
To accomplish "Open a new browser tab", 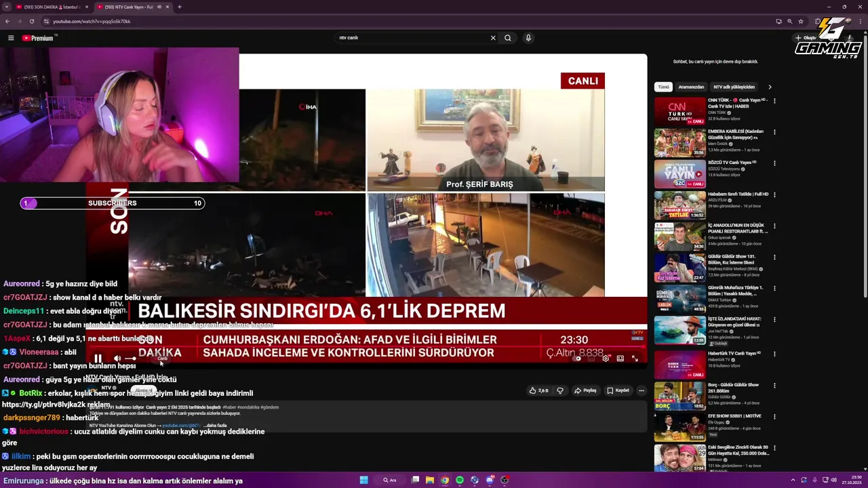I will tap(180, 7).
